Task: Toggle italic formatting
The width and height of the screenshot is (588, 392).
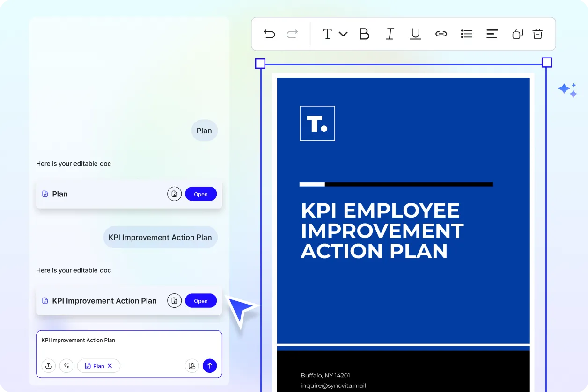Action: click(x=390, y=34)
